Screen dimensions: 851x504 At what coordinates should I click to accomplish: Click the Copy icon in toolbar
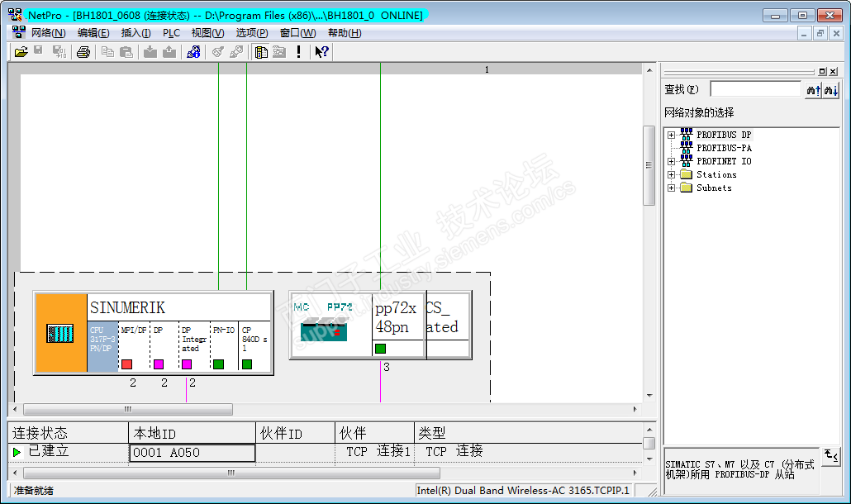coord(107,52)
